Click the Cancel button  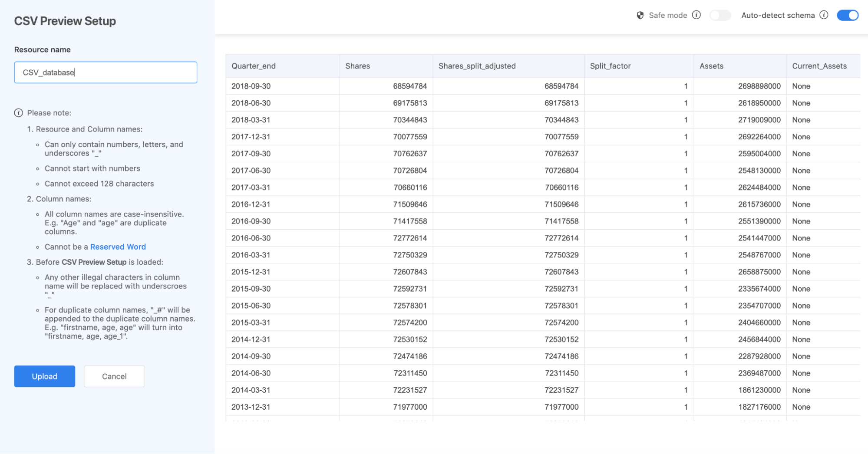coord(114,376)
